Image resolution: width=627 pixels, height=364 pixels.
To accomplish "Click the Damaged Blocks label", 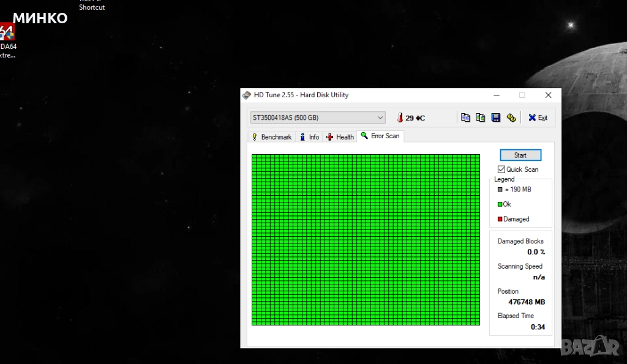I will click(520, 241).
